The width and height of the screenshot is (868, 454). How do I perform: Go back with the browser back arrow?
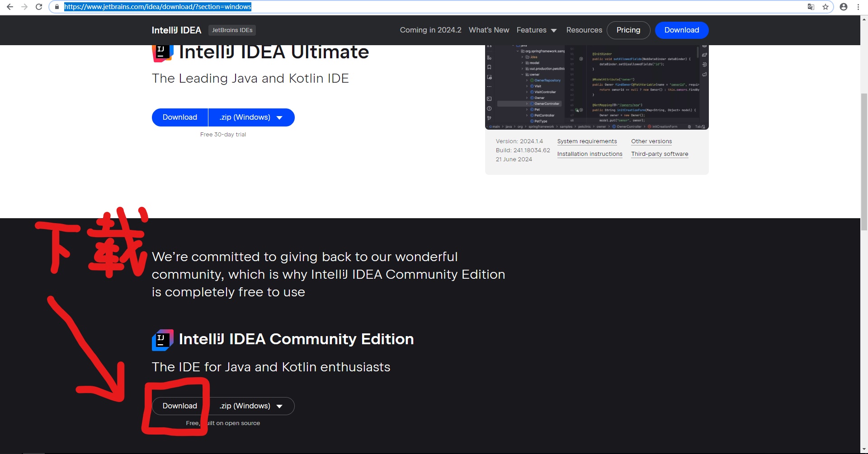click(10, 7)
